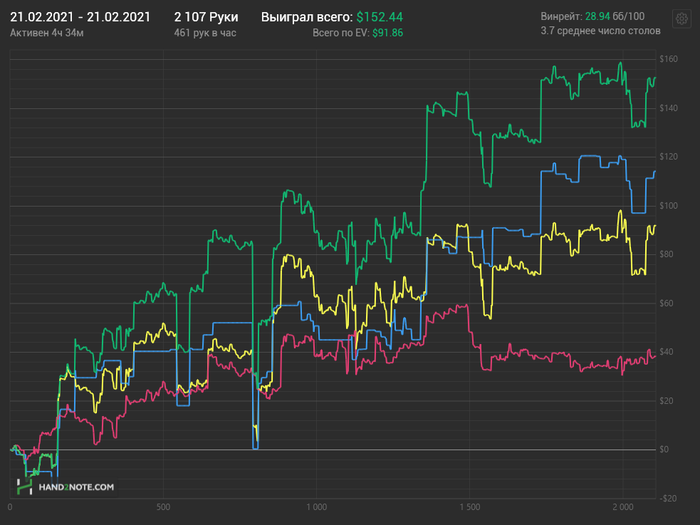Select the $140 axis label

[668, 108]
